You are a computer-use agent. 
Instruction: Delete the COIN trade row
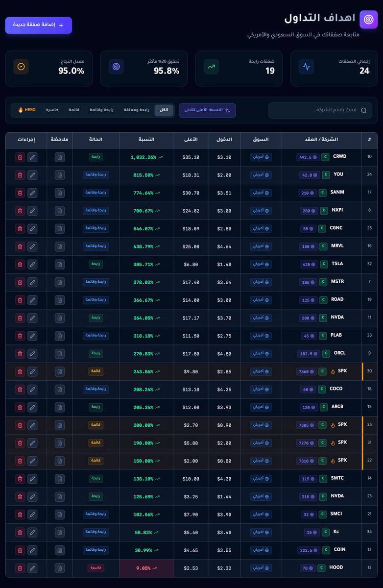tap(20, 551)
